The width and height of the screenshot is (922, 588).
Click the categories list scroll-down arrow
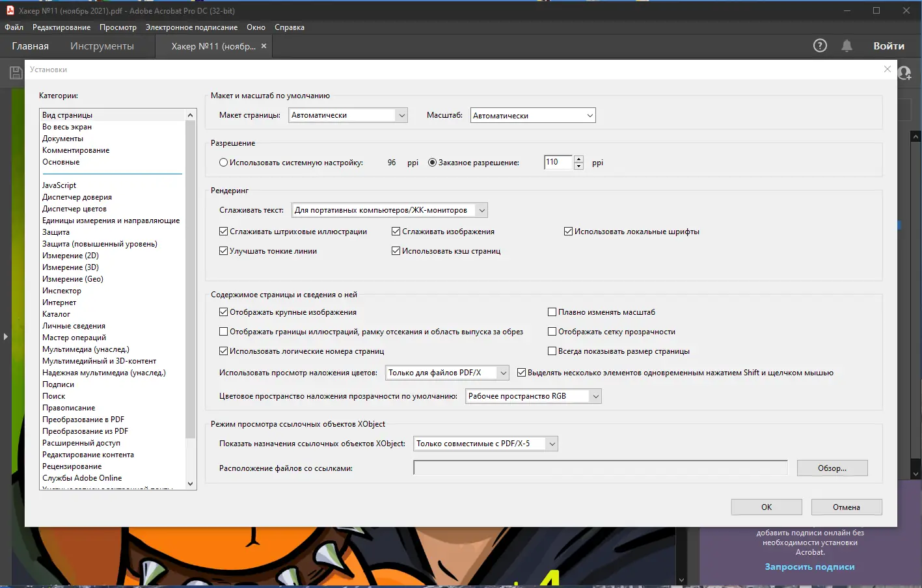[191, 483]
